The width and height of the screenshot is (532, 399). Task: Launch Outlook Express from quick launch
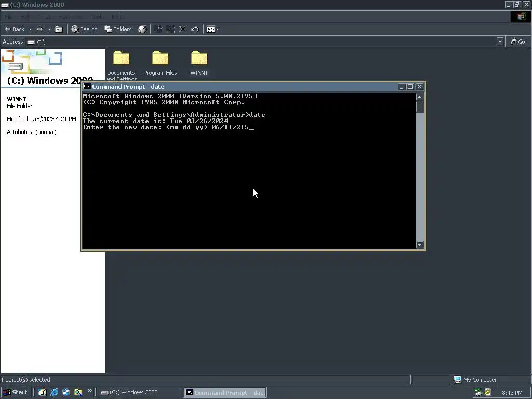pyautogui.click(x=66, y=392)
